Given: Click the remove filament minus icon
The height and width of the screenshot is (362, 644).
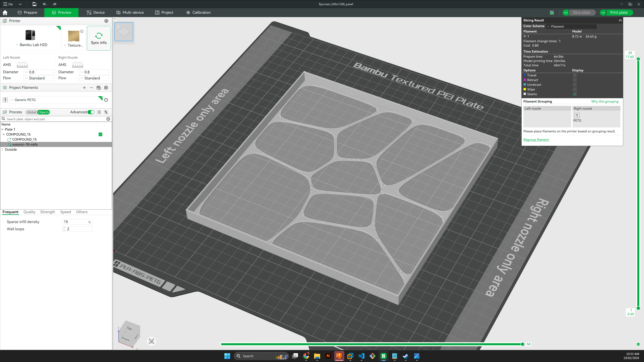Looking at the screenshot, I should (x=91, y=88).
